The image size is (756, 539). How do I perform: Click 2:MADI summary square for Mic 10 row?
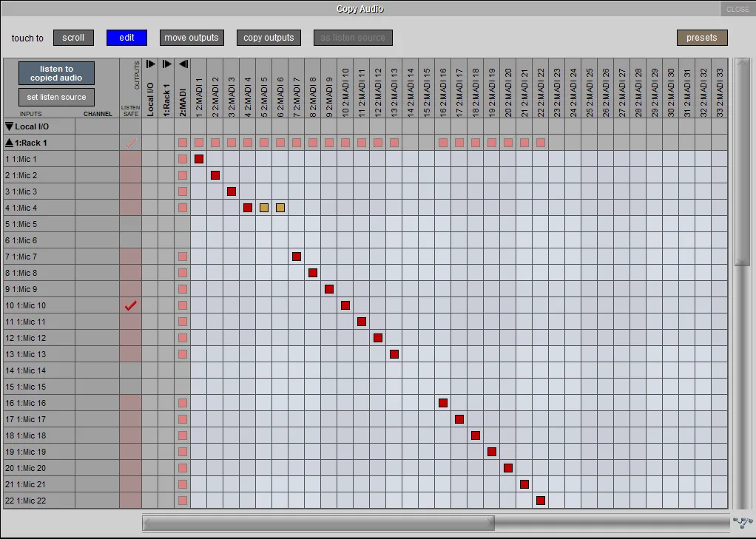click(x=183, y=305)
